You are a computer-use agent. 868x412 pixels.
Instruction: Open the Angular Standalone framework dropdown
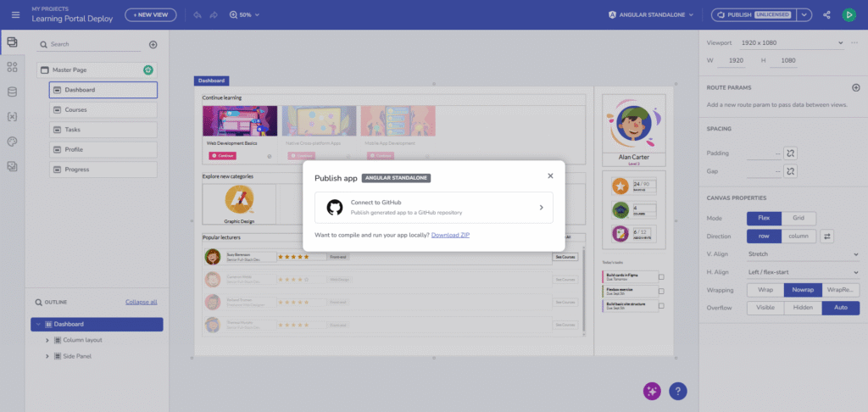click(x=650, y=15)
